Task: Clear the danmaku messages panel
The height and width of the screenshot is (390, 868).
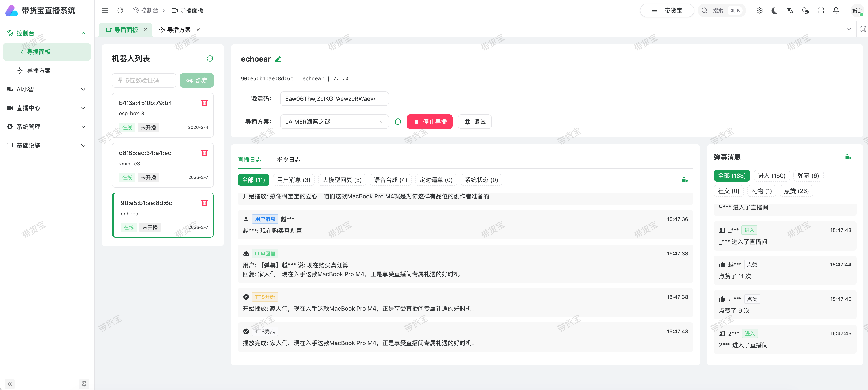Action: tap(848, 157)
